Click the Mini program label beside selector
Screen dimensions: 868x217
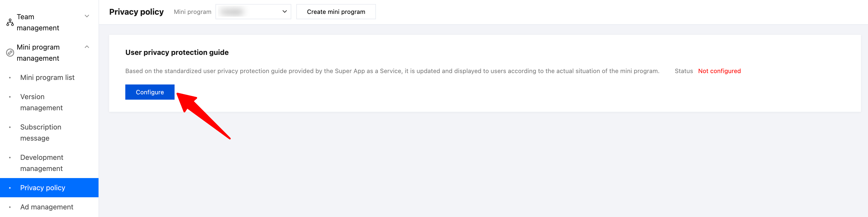(192, 12)
